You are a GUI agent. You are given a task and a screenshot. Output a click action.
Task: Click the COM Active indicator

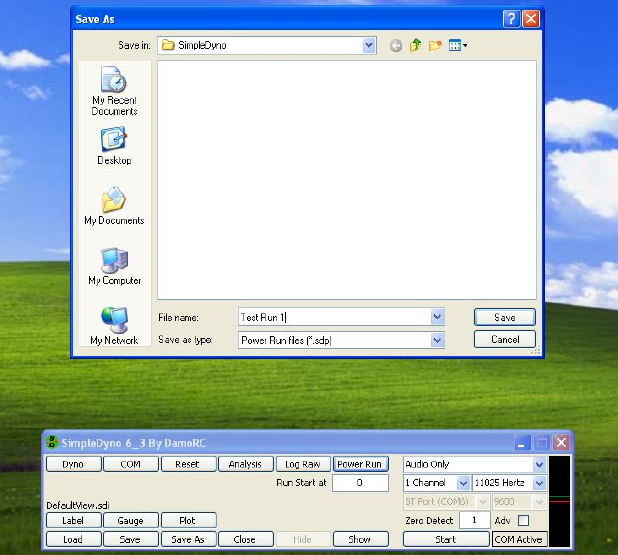click(x=519, y=539)
